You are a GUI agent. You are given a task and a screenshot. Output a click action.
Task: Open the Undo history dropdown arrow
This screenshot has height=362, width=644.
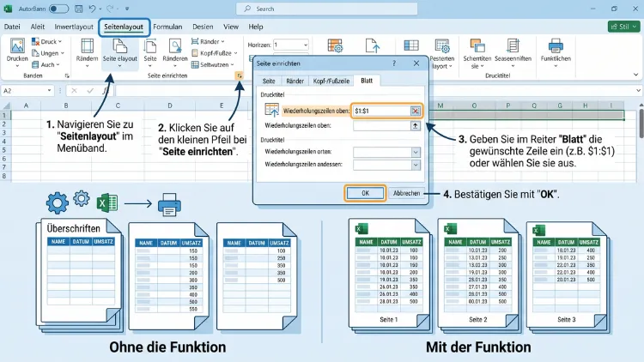click(x=100, y=9)
